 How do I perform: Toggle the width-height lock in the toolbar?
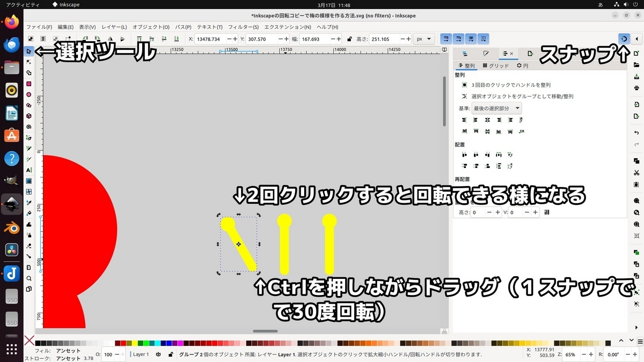pyautogui.click(x=350, y=39)
